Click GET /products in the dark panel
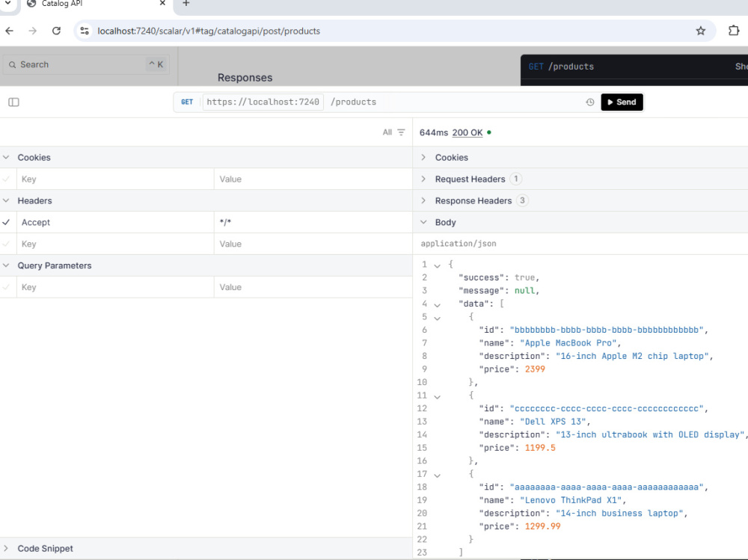Image resolution: width=748 pixels, height=560 pixels. (561, 67)
